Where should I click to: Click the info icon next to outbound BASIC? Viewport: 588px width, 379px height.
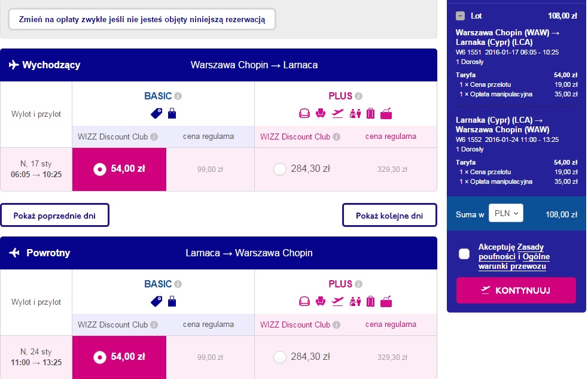point(178,96)
